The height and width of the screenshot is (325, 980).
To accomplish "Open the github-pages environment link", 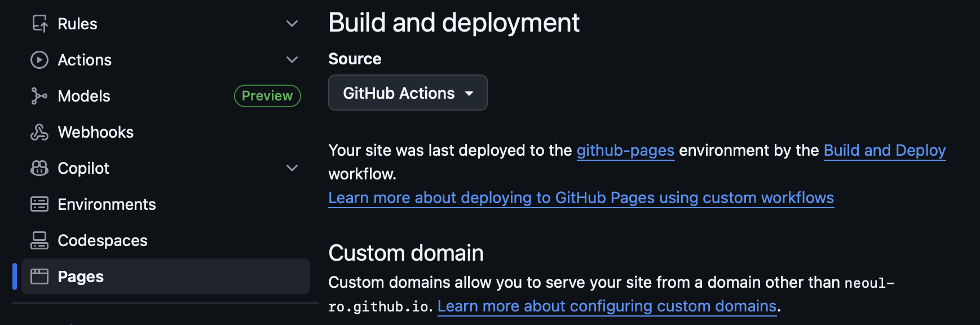I will [x=625, y=151].
